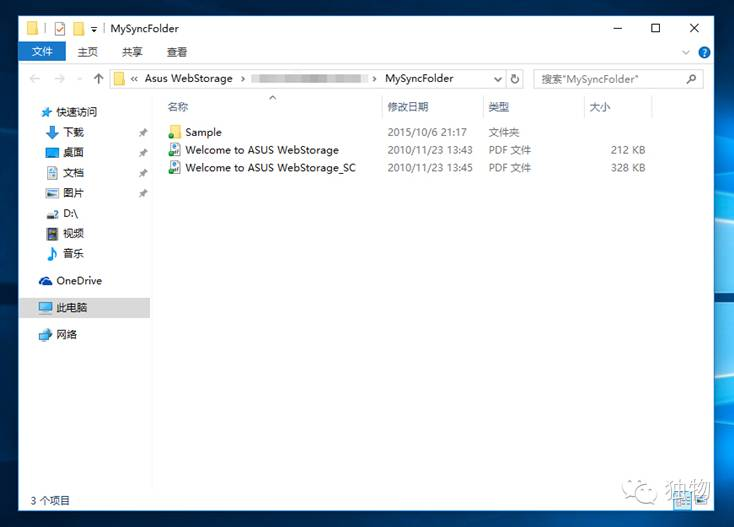Sort files by 名称 column header
Screen dimensions: 734x527
coord(178,107)
